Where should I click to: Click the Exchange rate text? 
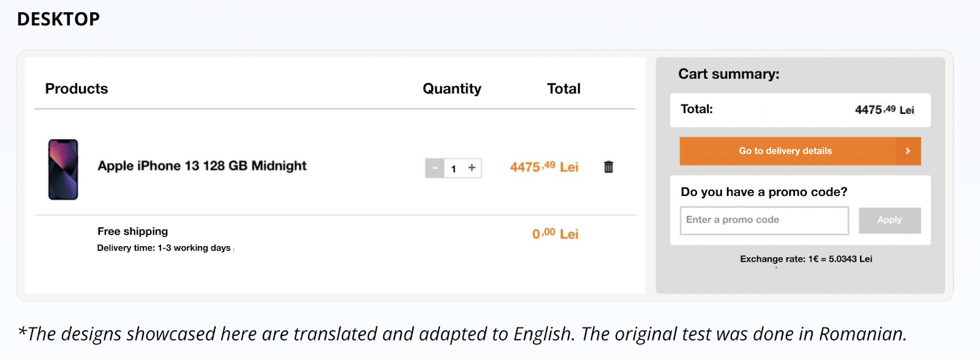tap(806, 259)
